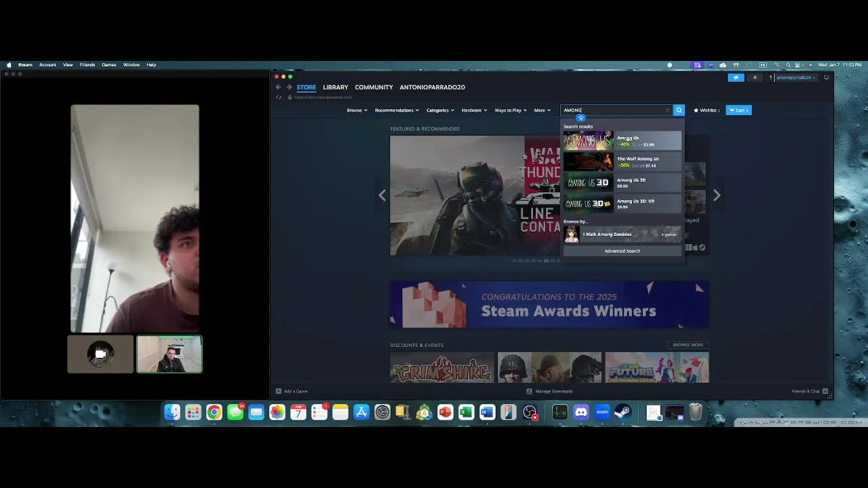Switch Steam to Big Picture display icon

pyautogui.click(x=826, y=77)
